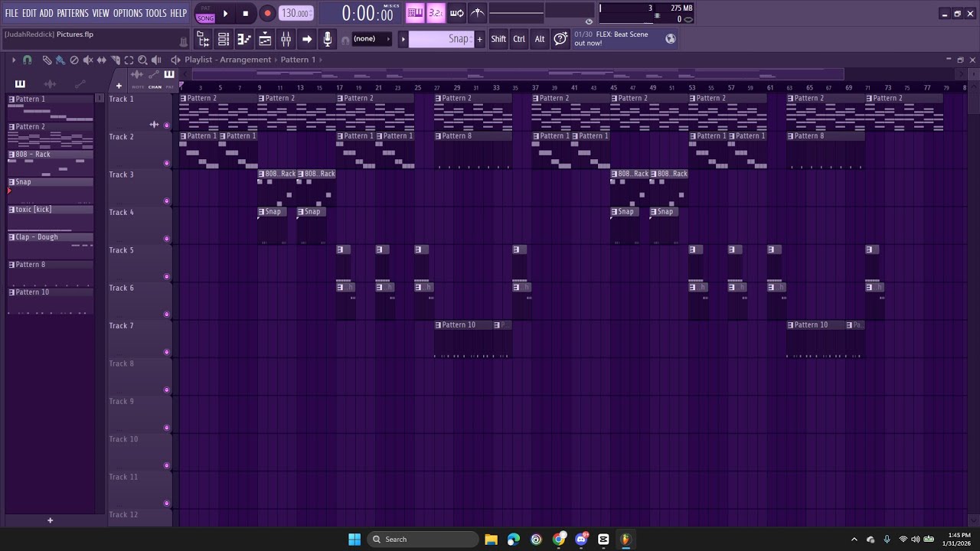Open the Mixer faders icon
Screen dimensions: 980x551
click(286, 39)
